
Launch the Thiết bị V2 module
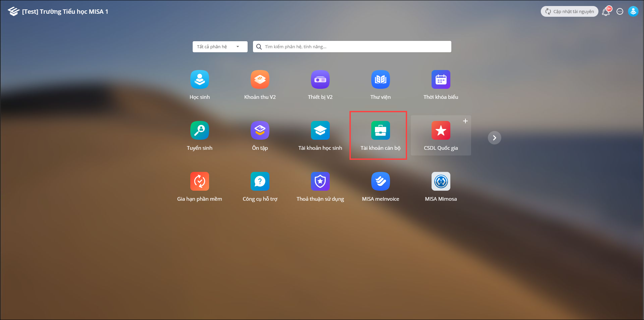(320, 80)
